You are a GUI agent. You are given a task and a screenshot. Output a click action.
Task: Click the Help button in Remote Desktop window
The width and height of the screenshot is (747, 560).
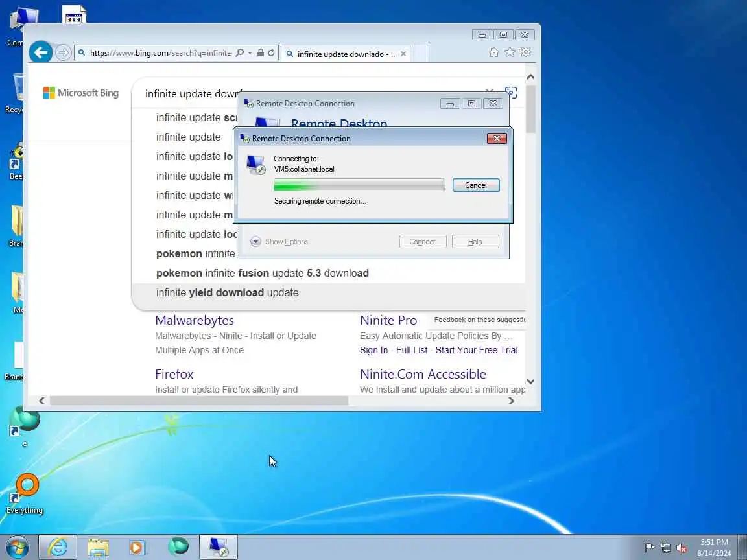[475, 241]
